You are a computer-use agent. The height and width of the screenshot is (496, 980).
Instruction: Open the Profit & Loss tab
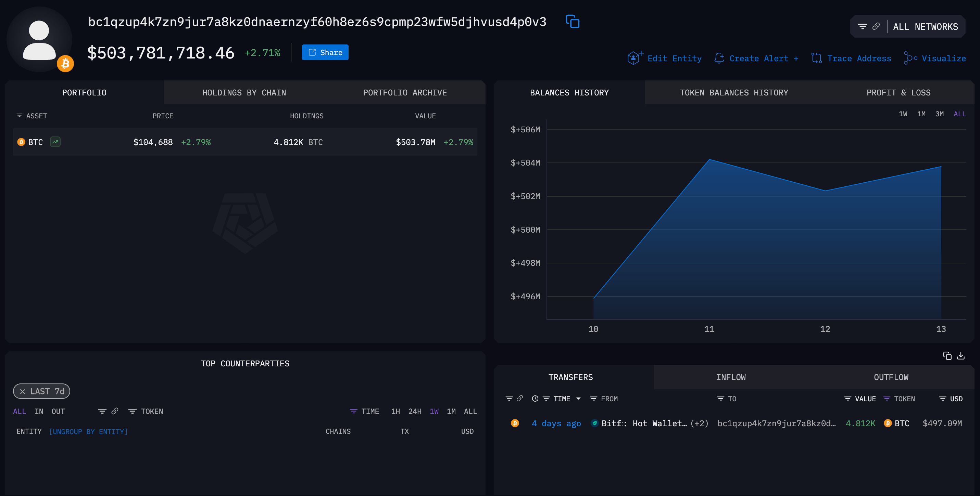(898, 93)
